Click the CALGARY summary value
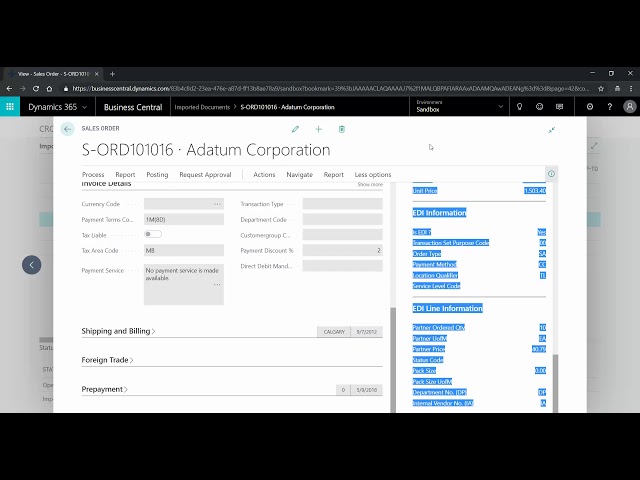 [334, 332]
